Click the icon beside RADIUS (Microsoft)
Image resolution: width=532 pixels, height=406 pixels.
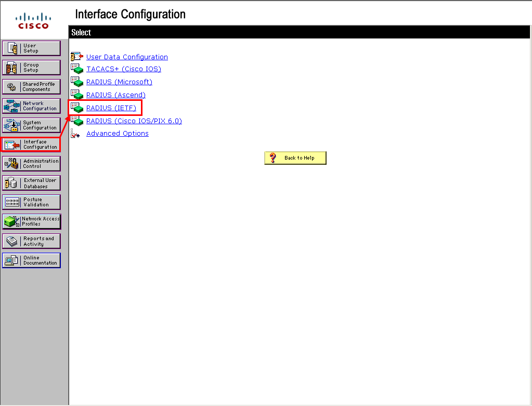[77, 82]
